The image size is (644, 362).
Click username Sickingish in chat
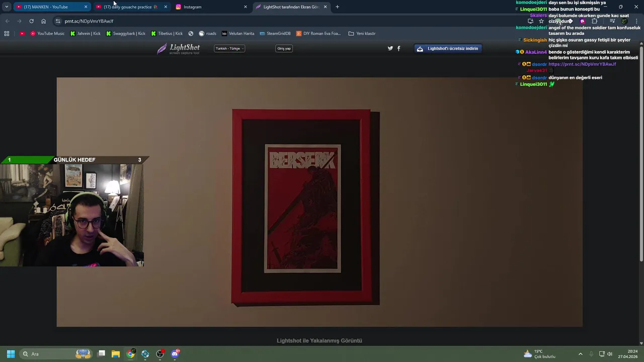point(535,40)
